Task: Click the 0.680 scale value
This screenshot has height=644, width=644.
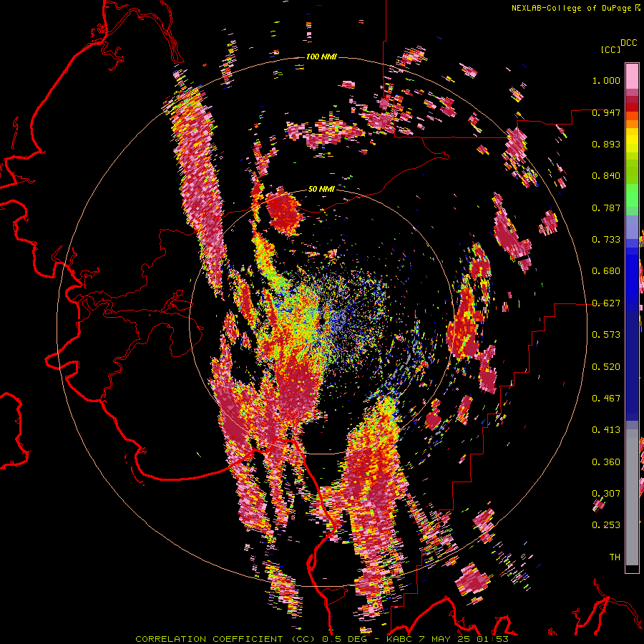Action: click(x=606, y=271)
